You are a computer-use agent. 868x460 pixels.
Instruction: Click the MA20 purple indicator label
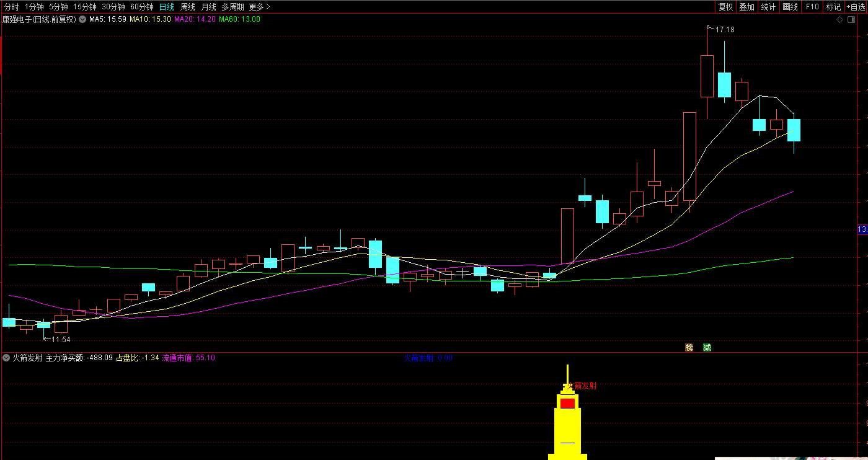195,19
